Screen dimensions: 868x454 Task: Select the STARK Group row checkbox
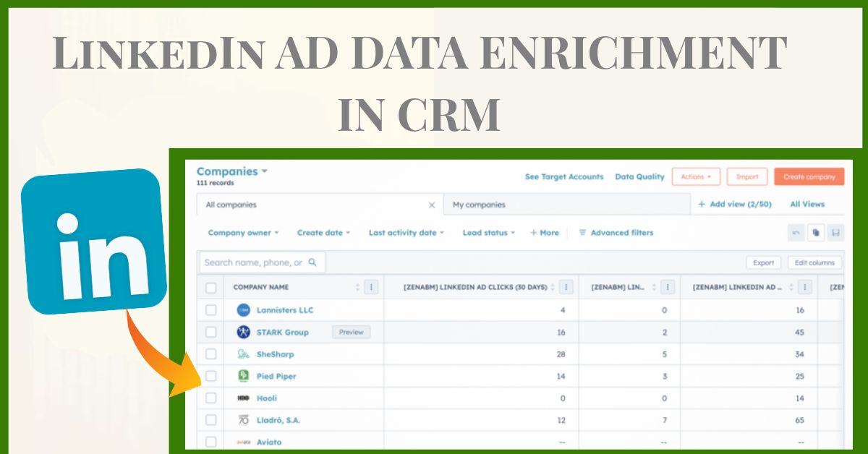coord(211,333)
